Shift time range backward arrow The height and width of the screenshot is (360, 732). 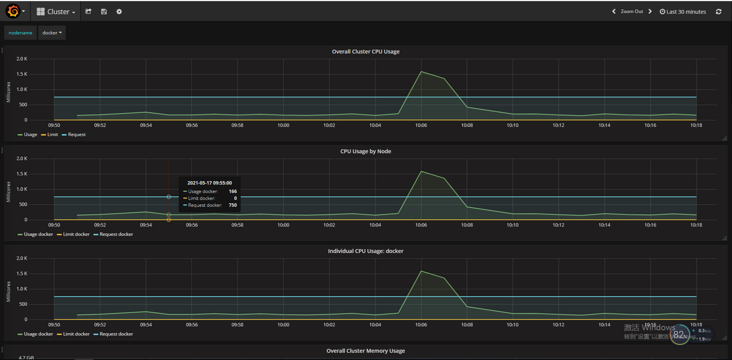click(x=614, y=12)
